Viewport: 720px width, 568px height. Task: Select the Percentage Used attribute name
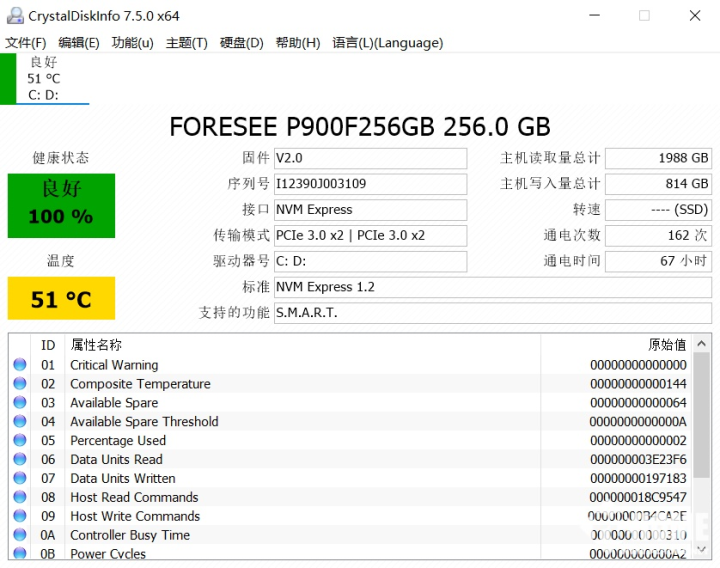(118, 440)
